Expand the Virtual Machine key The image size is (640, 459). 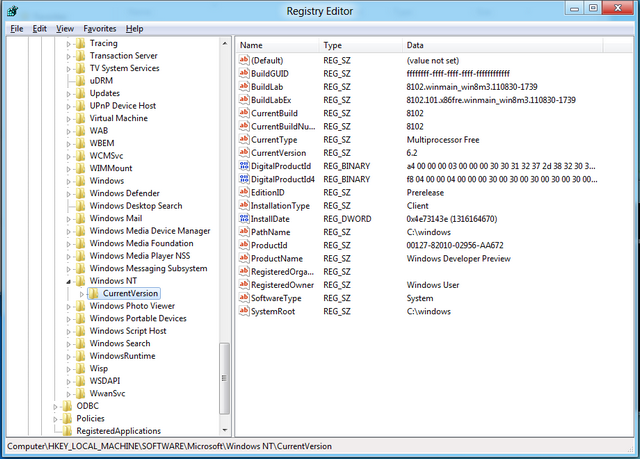pos(69,119)
